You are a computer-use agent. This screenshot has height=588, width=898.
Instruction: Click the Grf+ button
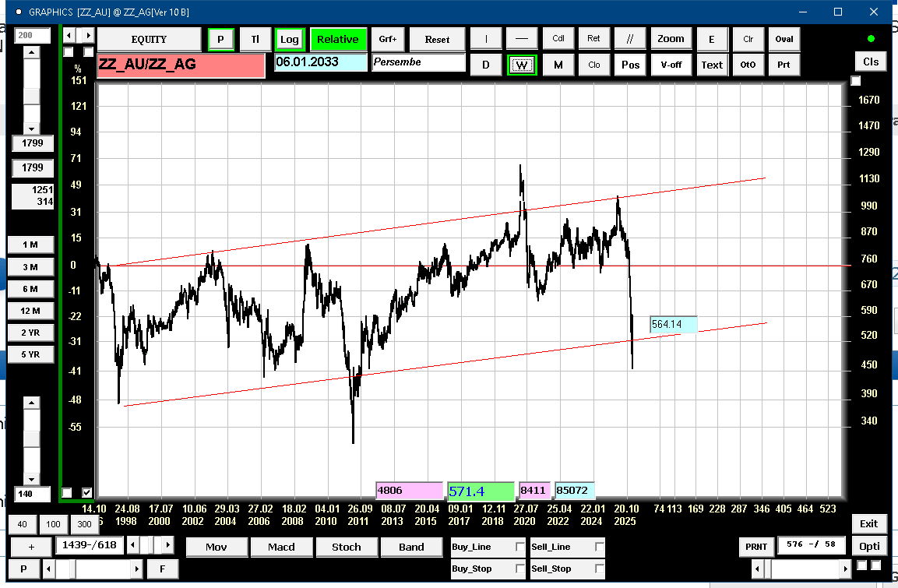click(388, 39)
